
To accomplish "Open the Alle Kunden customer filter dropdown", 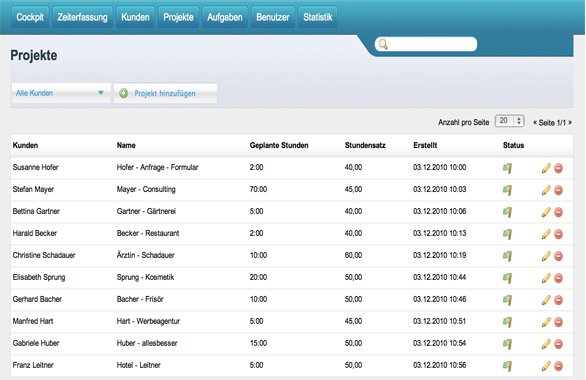I will [61, 93].
